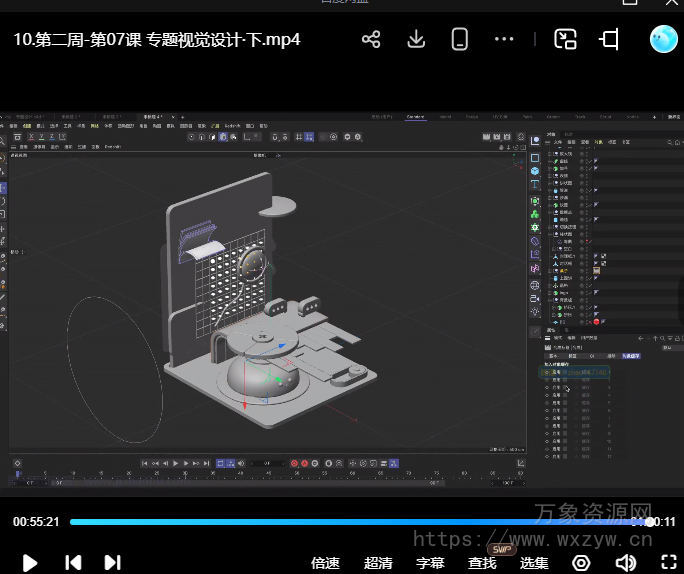Screen dimensions: 684x574
Task: Open player settings circular icon
Action: 581,563
